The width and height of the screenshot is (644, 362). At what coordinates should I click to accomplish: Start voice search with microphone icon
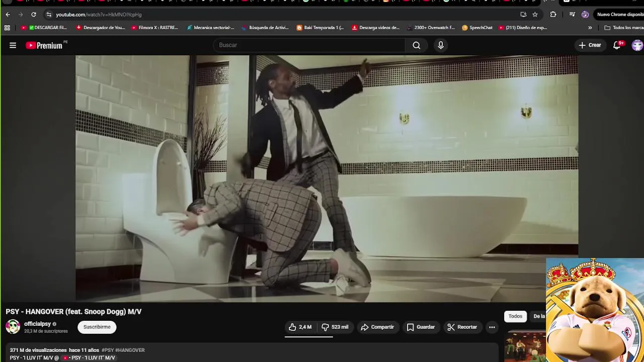[441, 45]
